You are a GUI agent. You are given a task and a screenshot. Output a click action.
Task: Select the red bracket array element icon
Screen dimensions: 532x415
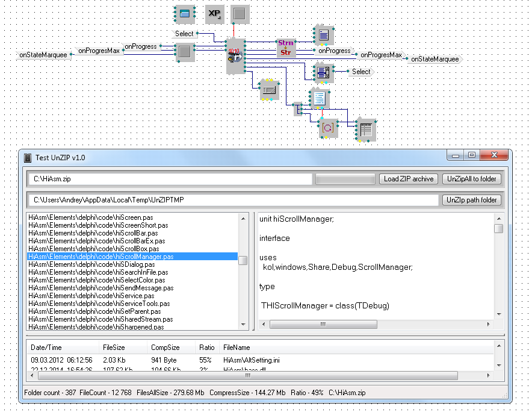(x=328, y=128)
